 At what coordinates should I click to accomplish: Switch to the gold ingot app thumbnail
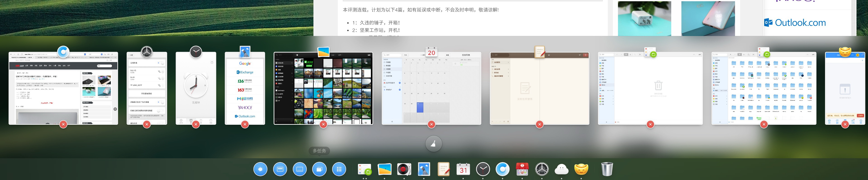point(845,88)
